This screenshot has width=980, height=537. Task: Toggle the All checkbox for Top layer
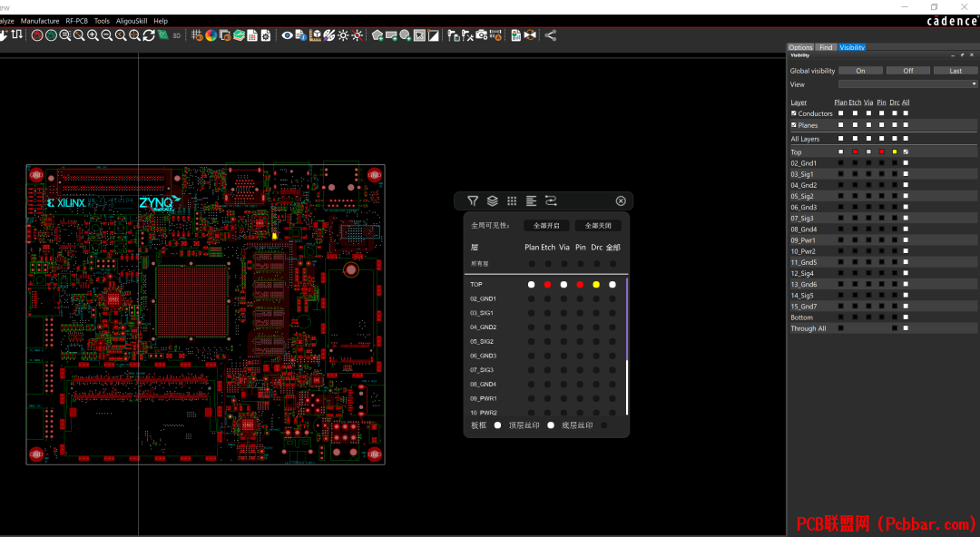coord(906,151)
